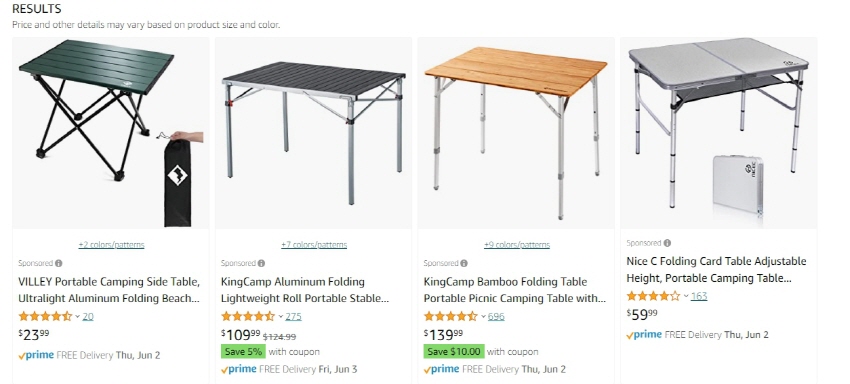Click info icon beside KingCamp Aluminum Sponsored label

pos(261,263)
